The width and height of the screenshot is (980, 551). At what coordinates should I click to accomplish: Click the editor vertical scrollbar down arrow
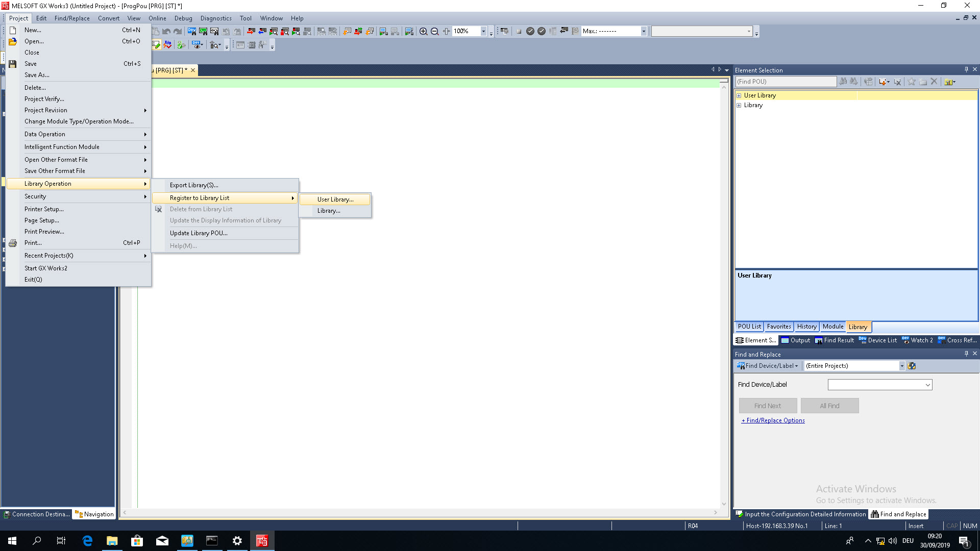[x=724, y=504]
